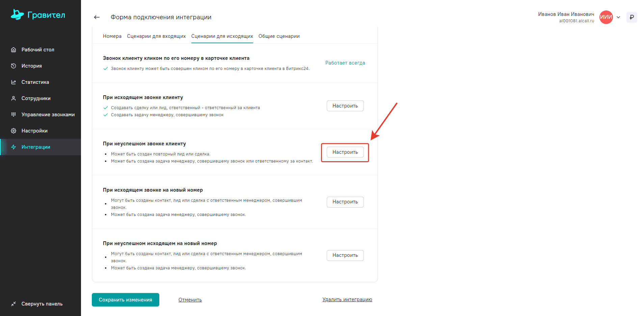Click the ИИИ user avatar
The image size is (644, 316).
point(606,17)
